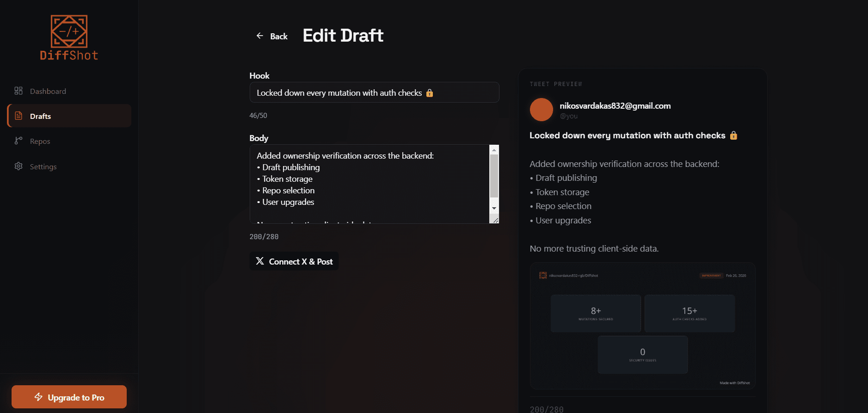Viewport: 868px width, 413px height.
Task: Click the Feb 26, 2026 date in image
Action: pos(736,276)
